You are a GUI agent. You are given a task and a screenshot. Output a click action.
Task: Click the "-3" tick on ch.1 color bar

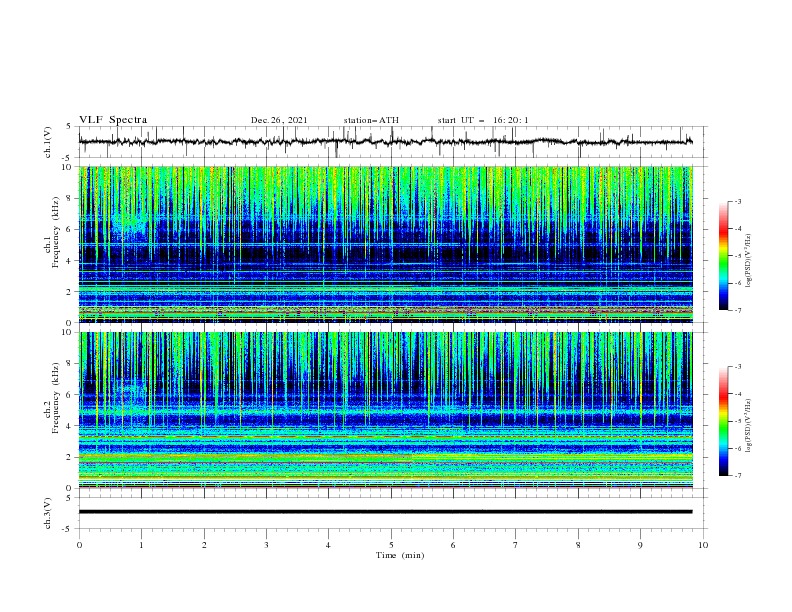[737, 201]
